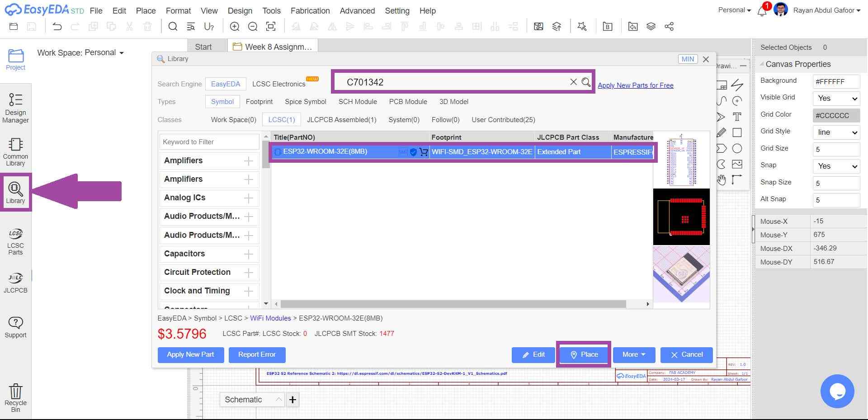Image resolution: width=868 pixels, height=420 pixels.
Task: Expand the Capacitors category
Action: click(248, 254)
